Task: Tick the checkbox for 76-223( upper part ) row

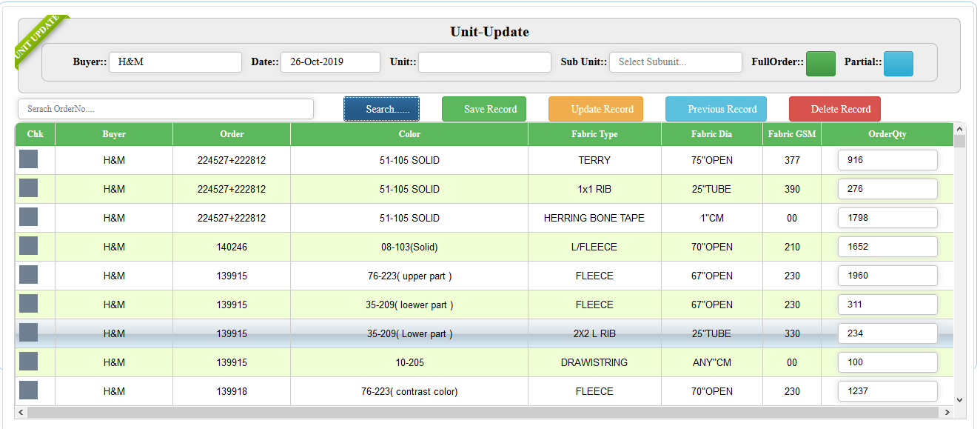Action: point(28,275)
